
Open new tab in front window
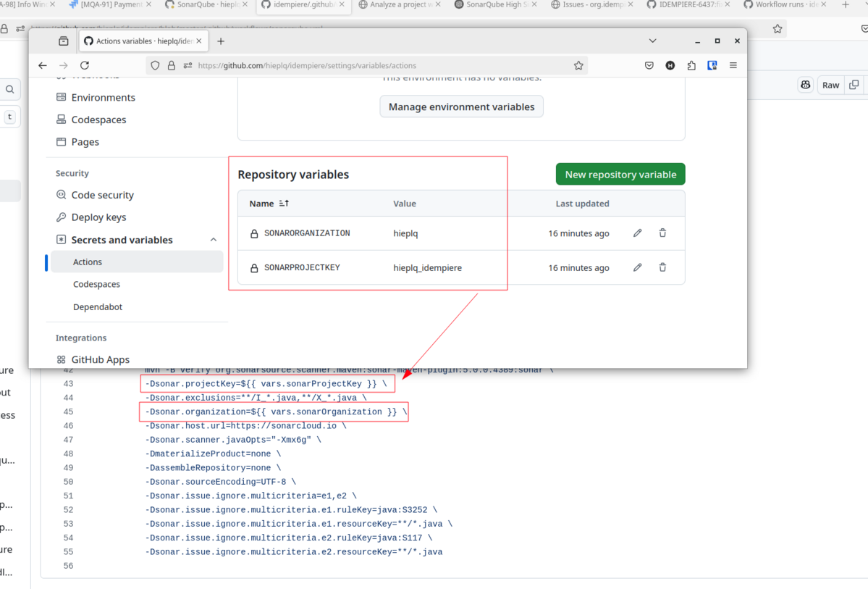pos(221,41)
